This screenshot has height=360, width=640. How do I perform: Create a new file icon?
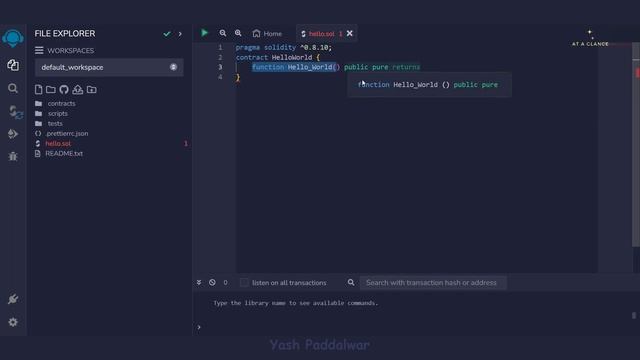(x=38, y=89)
